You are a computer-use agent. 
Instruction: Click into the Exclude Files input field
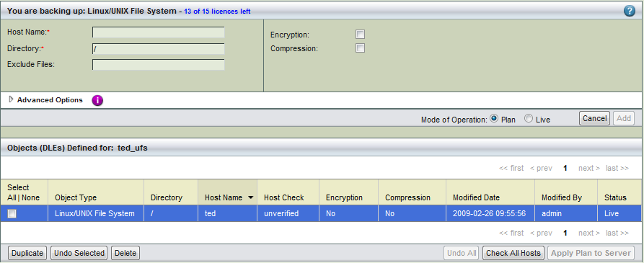pos(158,65)
